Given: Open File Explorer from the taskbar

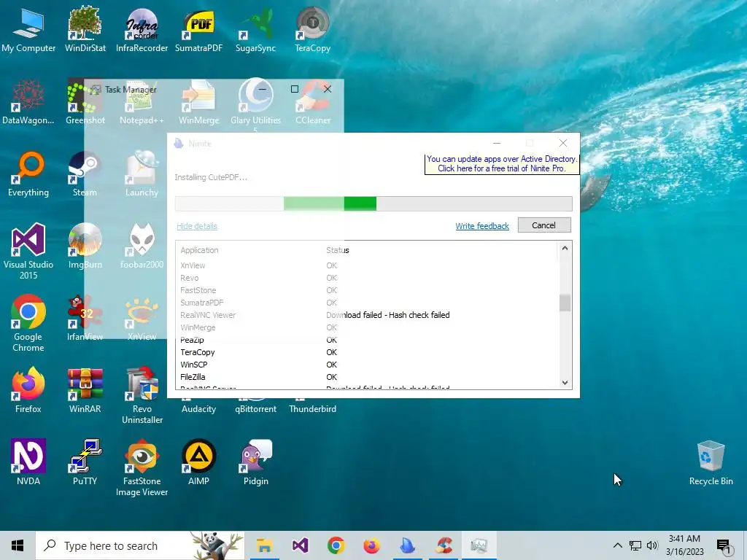Looking at the screenshot, I should 264,545.
